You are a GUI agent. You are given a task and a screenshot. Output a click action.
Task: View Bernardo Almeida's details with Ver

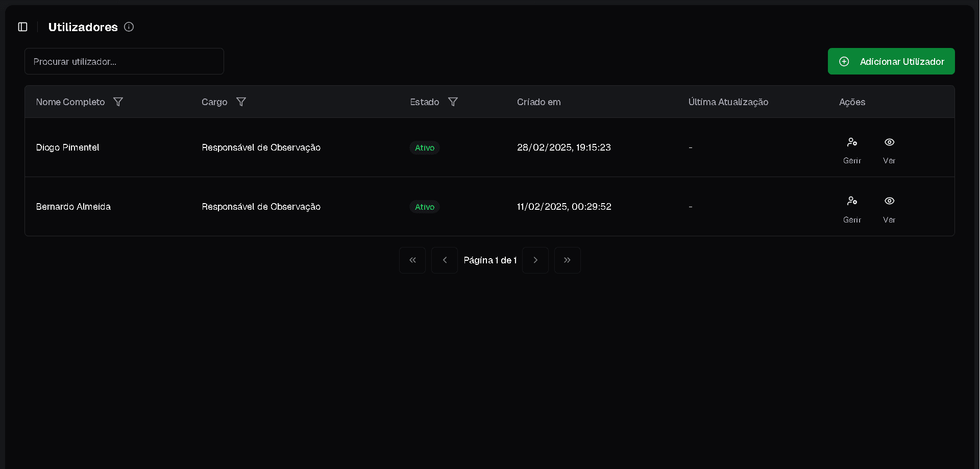click(889, 208)
